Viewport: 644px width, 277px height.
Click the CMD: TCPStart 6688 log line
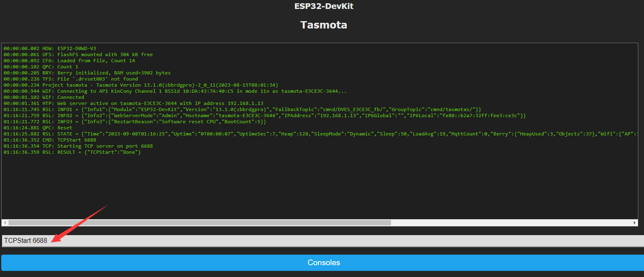[50, 140]
